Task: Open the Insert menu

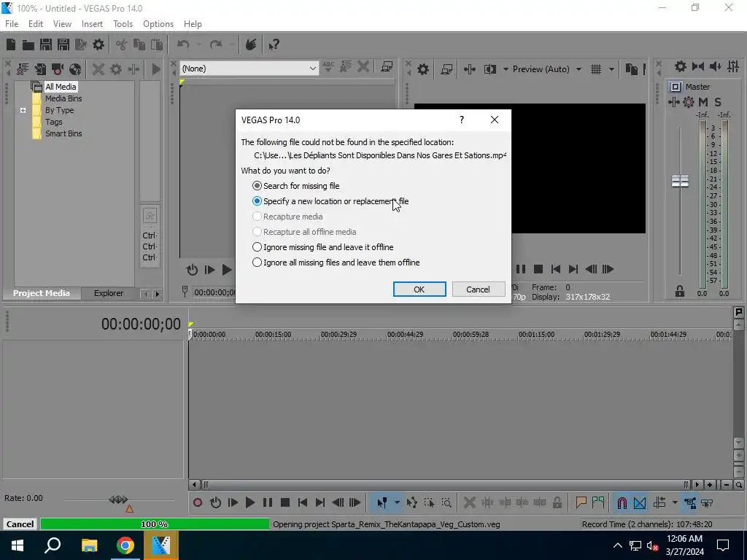Action: pos(92,24)
